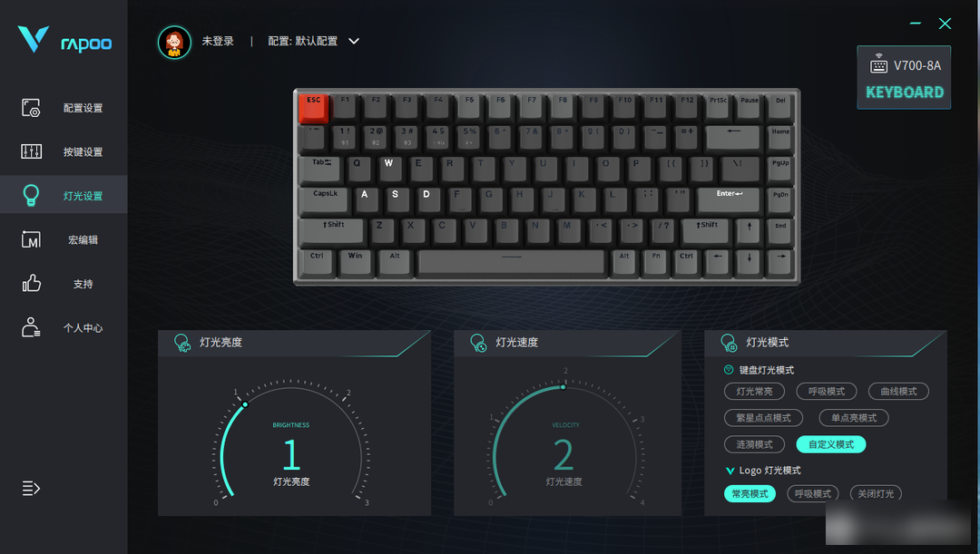Open 支持 thumbs-up support icon
Image resolution: width=980 pixels, height=554 pixels.
(31, 284)
